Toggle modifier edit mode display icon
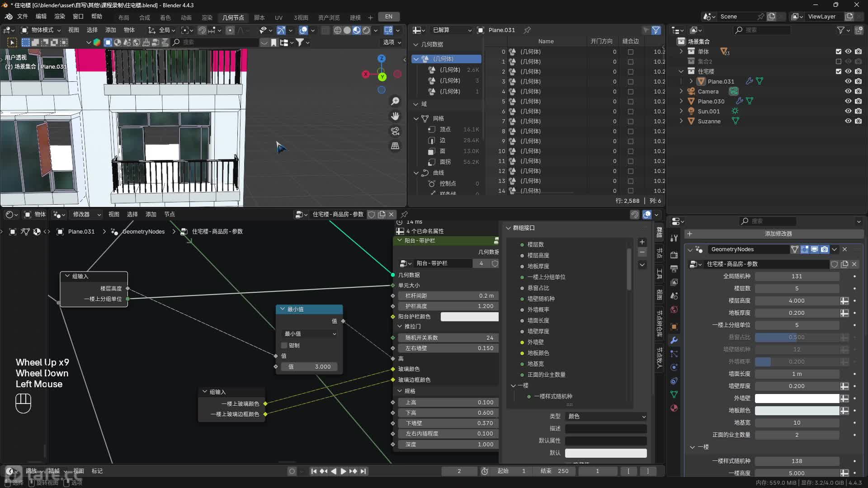Screen dimensions: 868x488 pos(805,249)
